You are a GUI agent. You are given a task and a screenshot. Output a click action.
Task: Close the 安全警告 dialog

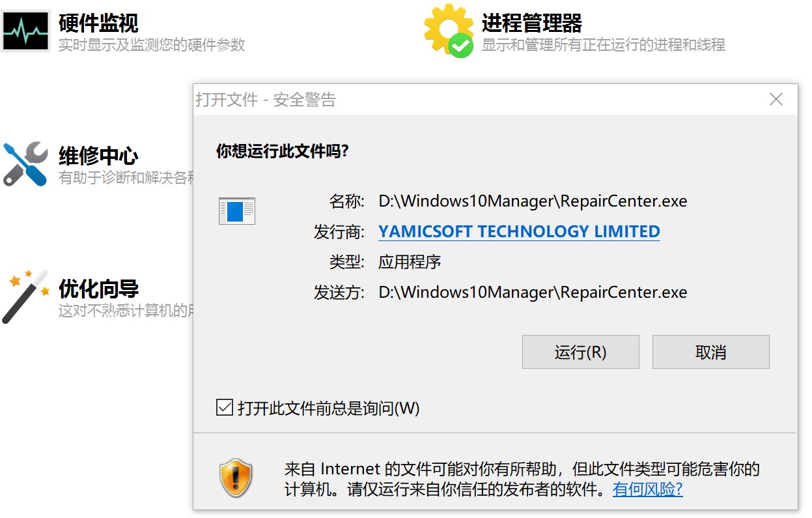point(776,99)
